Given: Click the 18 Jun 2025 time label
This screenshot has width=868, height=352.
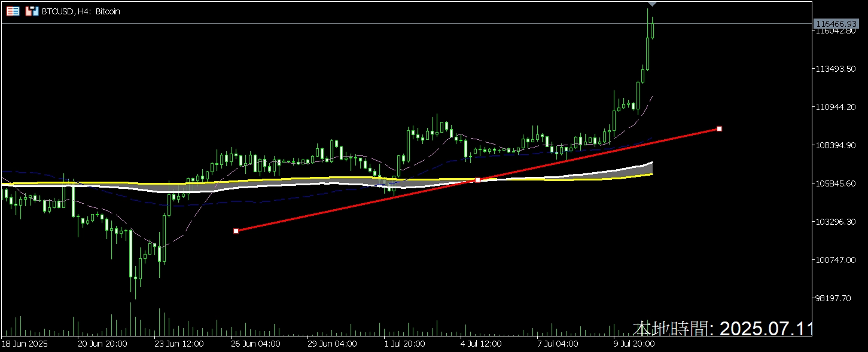Looking at the screenshot, I should point(25,344).
